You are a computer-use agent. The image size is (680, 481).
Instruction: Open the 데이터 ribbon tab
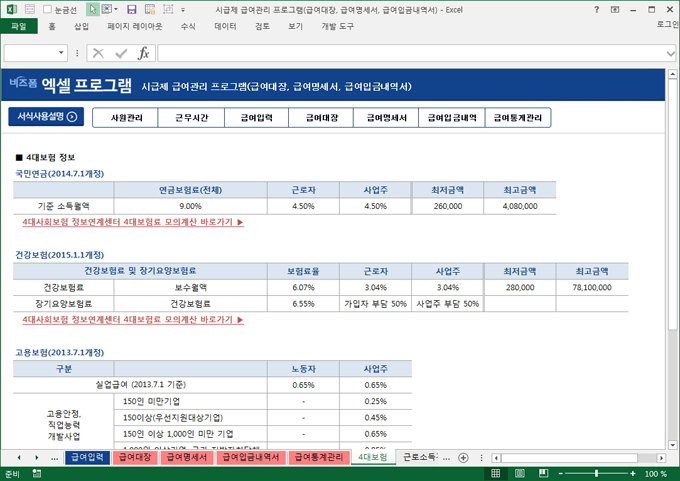(226, 26)
